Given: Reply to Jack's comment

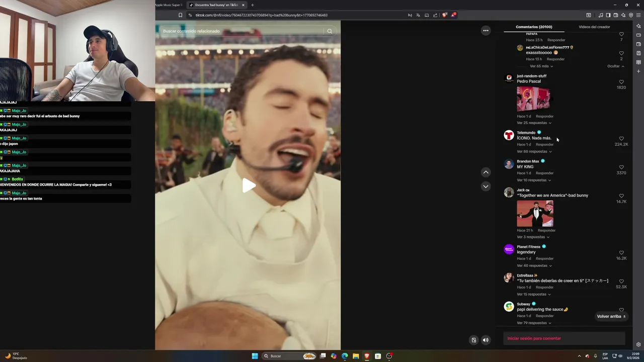Looking at the screenshot, I should pyautogui.click(x=546, y=230).
